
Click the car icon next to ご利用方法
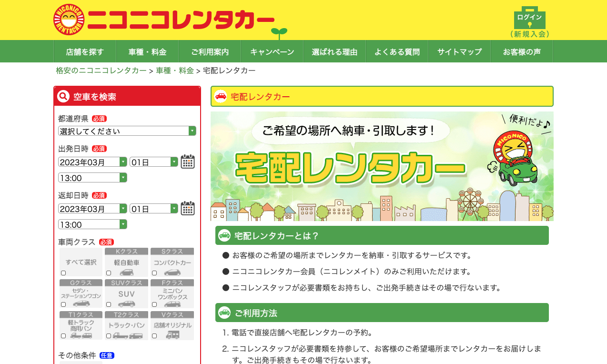tap(224, 313)
